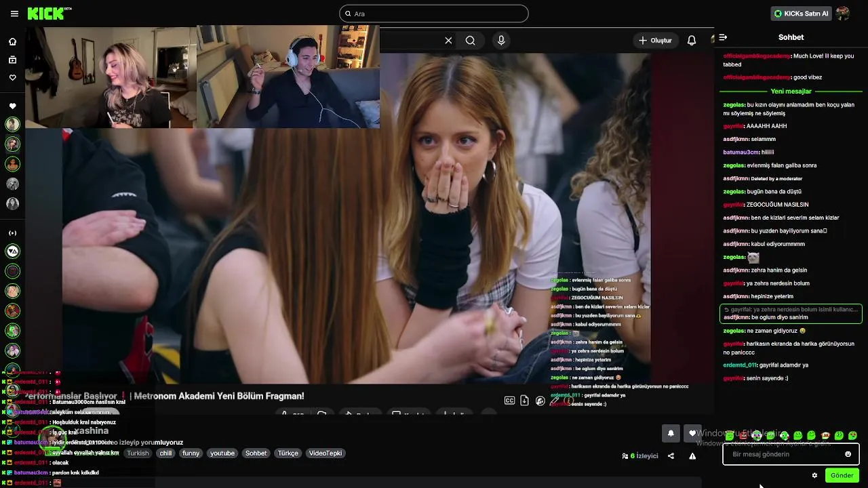Click the YouTube voice search microphone

click(501, 41)
